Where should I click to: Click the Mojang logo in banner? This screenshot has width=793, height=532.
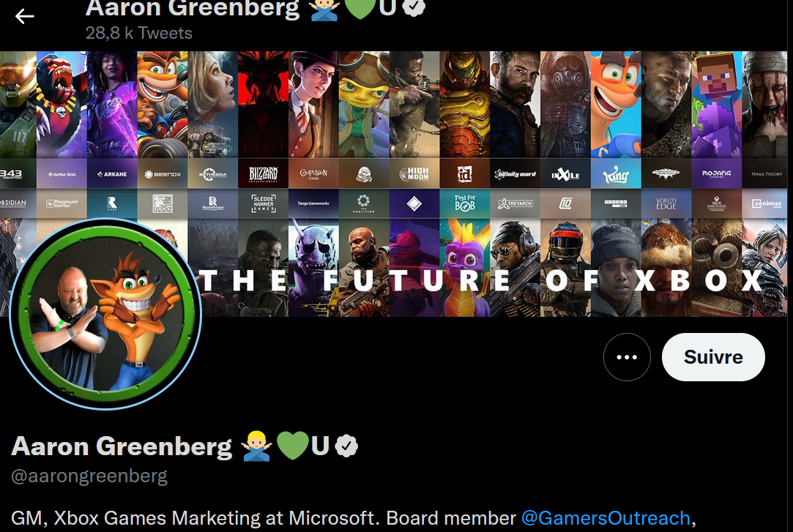click(x=716, y=174)
